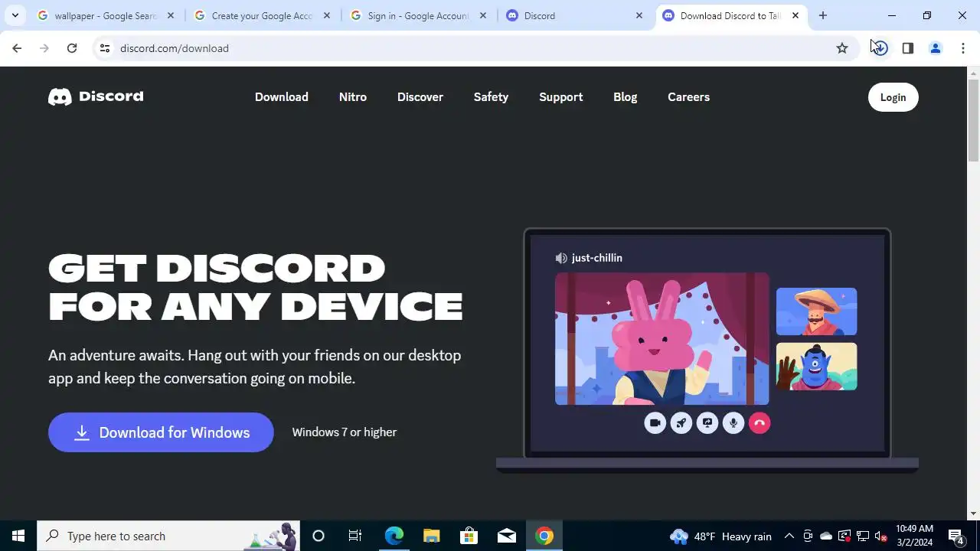
Task: Open a new browser tab
Action: click(x=823, y=15)
